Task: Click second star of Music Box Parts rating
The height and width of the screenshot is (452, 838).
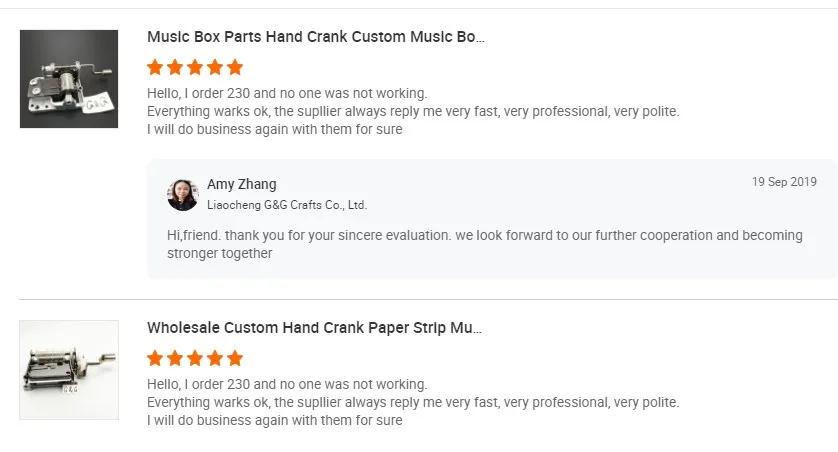Action: (x=175, y=68)
